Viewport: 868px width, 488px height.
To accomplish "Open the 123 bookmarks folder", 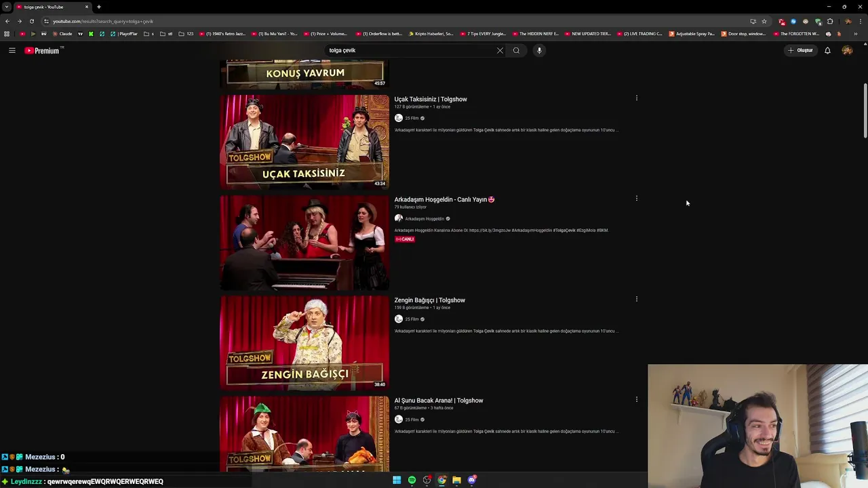I will tap(186, 34).
